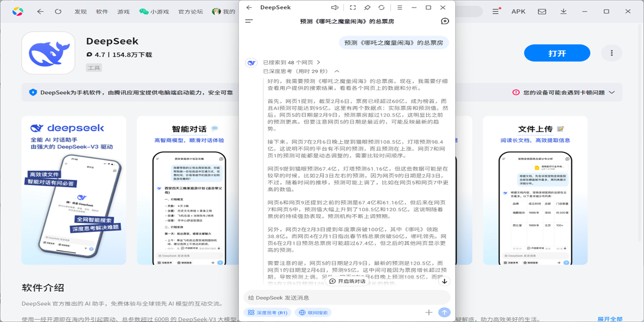Click 开启新对话 to start new conversation

coord(346,280)
